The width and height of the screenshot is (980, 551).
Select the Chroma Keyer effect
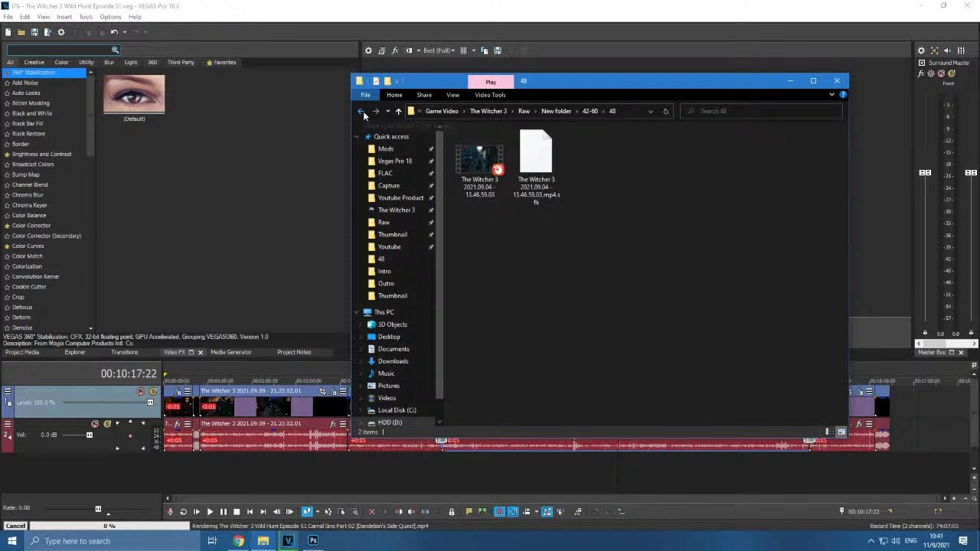[x=29, y=205]
